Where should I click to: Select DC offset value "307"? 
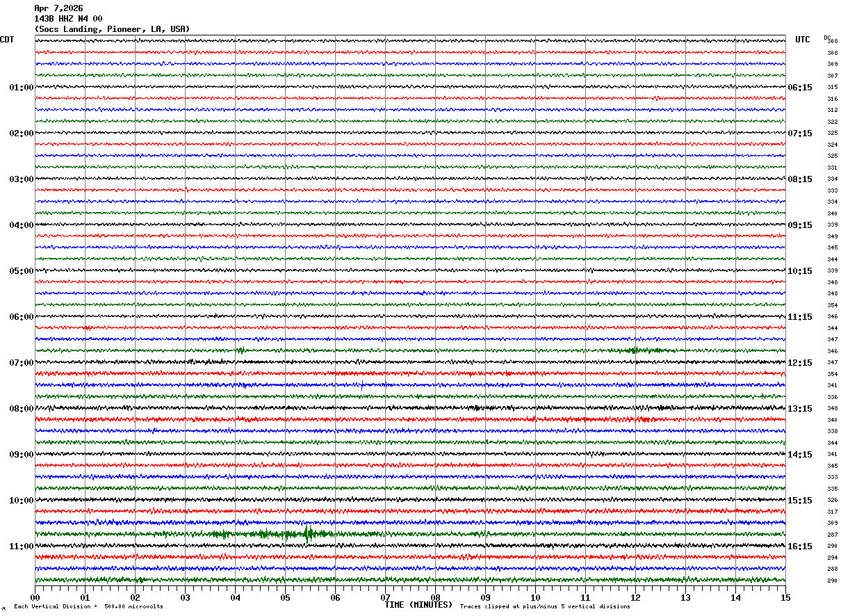pos(832,76)
